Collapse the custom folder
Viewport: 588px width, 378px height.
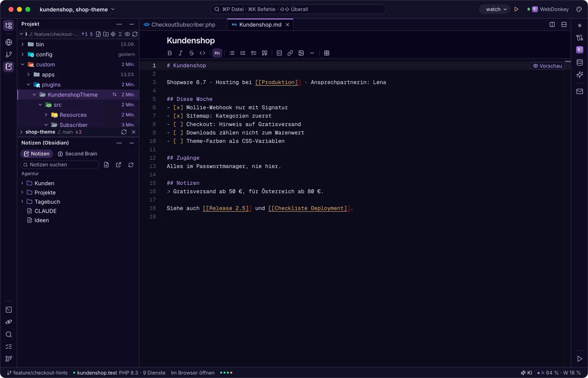tap(23, 64)
